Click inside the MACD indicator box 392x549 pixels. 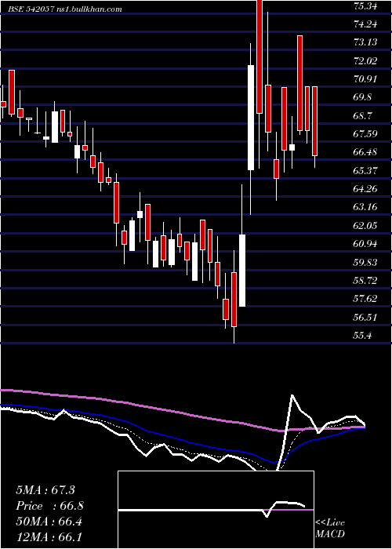216,510
